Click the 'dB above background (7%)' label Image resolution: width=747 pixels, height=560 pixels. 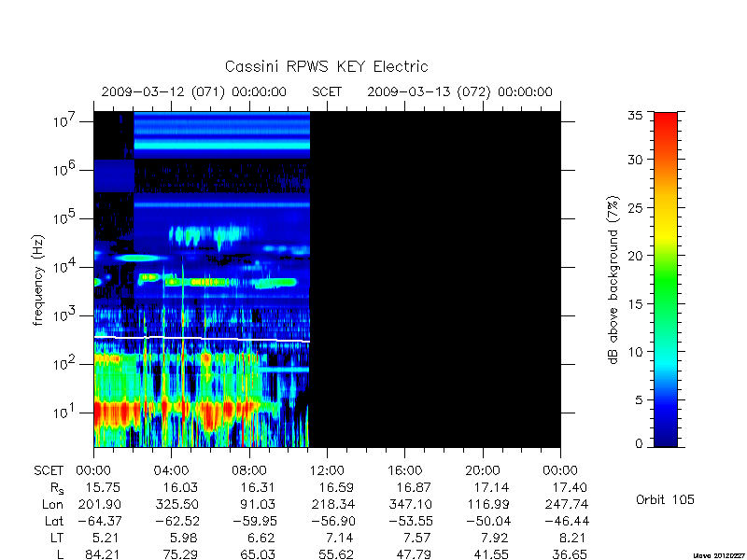[x=613, y=280]
